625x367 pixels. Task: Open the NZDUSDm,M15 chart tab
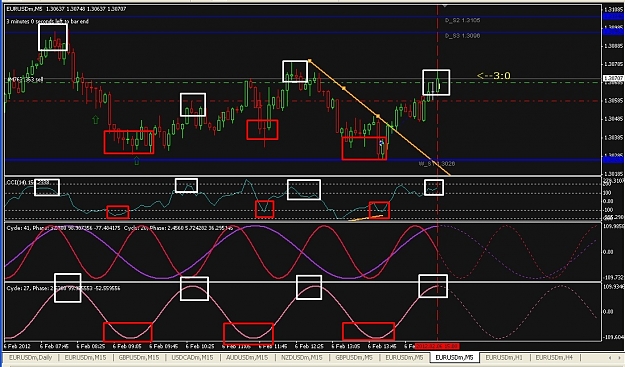(302, 357)
